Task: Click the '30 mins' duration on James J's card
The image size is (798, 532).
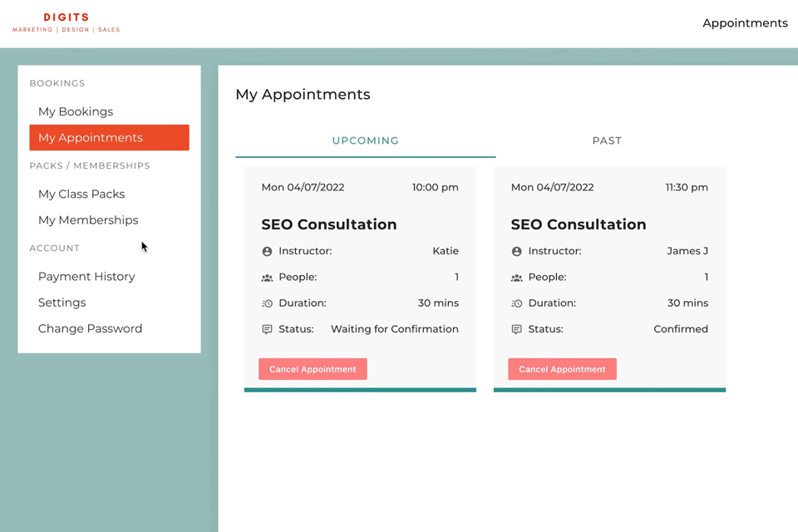Action: (x=687, y=303)
